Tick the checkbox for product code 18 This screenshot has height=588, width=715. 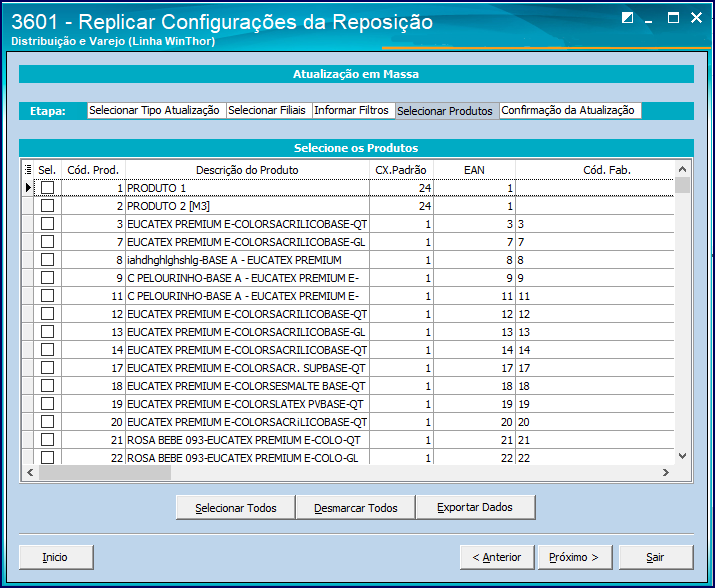(x=47, y=386)
